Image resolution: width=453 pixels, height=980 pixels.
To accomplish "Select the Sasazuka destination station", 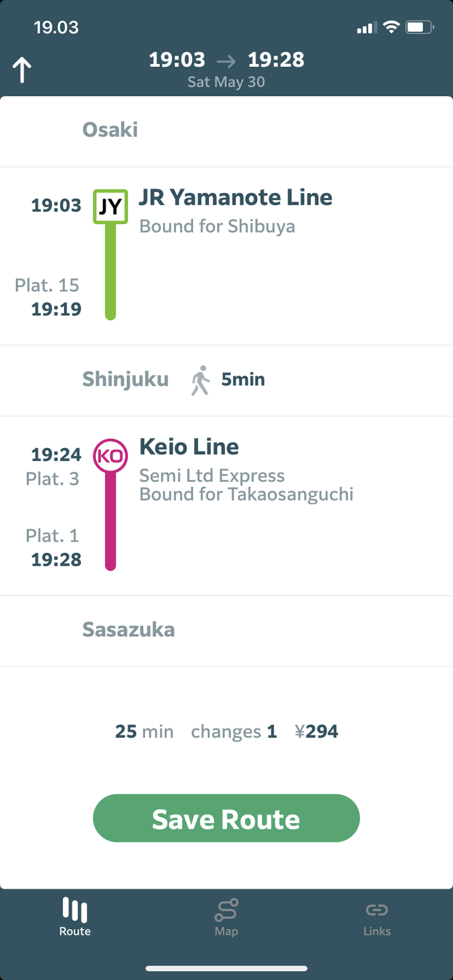I will (x=129, y=630).
